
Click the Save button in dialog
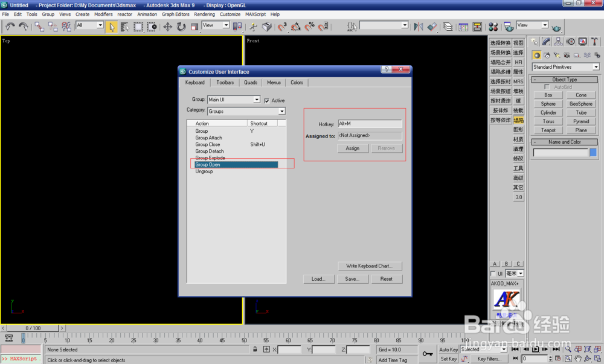pos(353,279)
